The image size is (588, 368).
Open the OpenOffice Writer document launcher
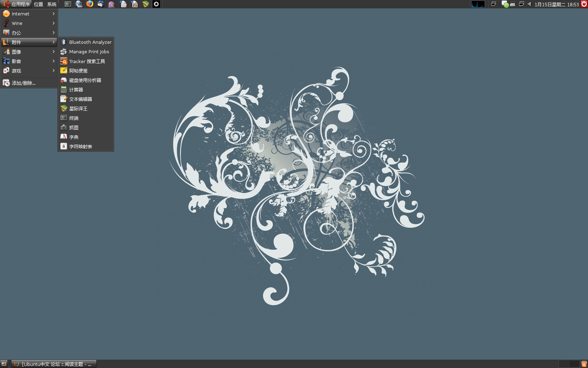[123, 4]
